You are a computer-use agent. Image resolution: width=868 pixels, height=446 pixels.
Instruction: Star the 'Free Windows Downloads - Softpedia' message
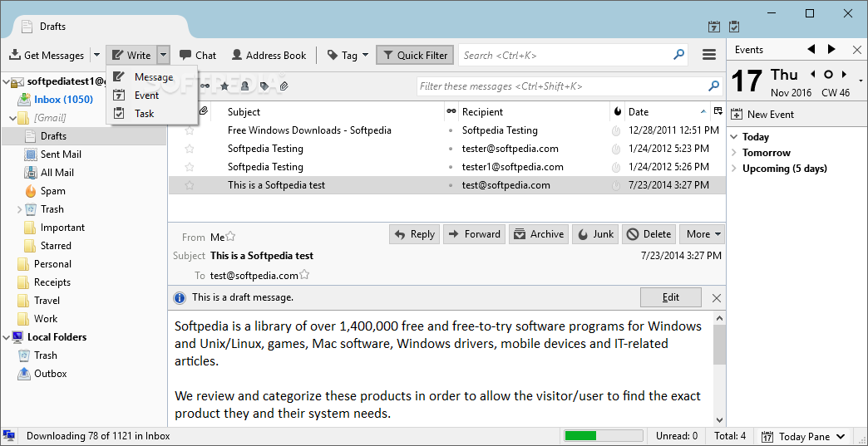pyautogui.click(x=190, y=130)
